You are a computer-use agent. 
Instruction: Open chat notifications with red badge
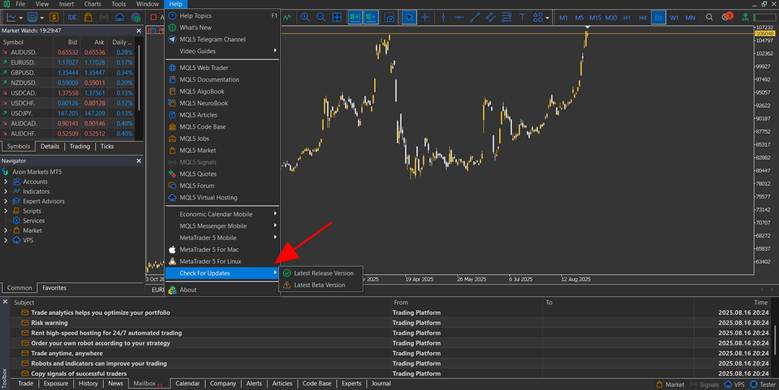click(727, 17)
